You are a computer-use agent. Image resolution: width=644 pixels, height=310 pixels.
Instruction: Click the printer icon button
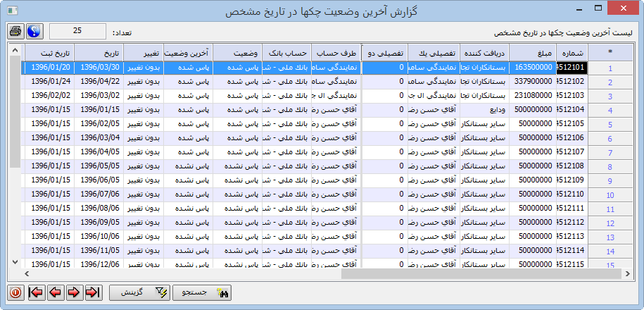(15, 31)
